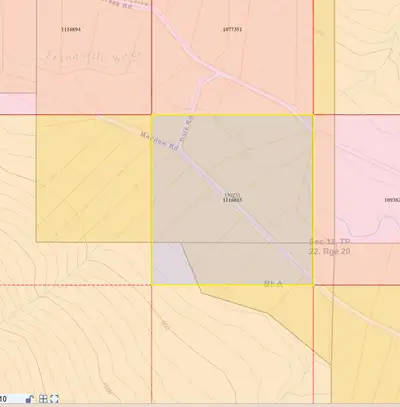Click the 'Sec 11, TP 22, Rge 20' label
Viewport: 400px width, 407px height.
tap(330, 246)
